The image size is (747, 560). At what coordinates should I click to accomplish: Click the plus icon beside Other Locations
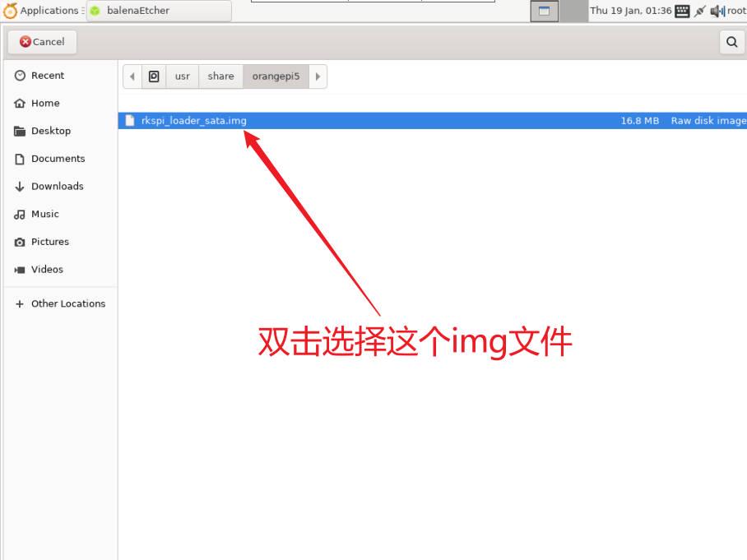20,303
